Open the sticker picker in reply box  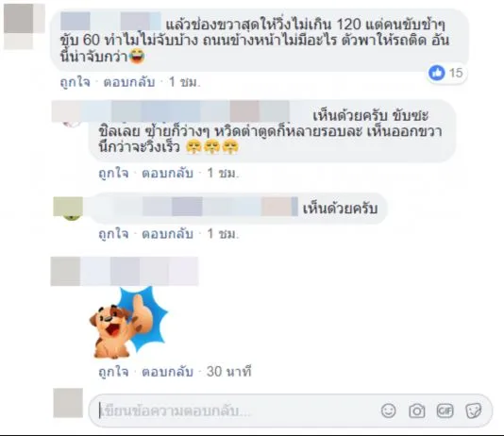point(474,411)
